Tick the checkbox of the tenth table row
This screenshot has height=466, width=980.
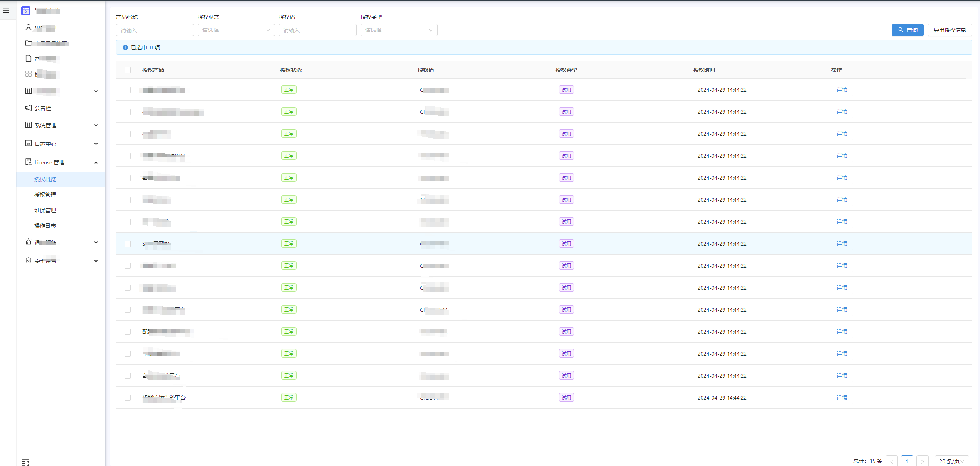[128, 288]
